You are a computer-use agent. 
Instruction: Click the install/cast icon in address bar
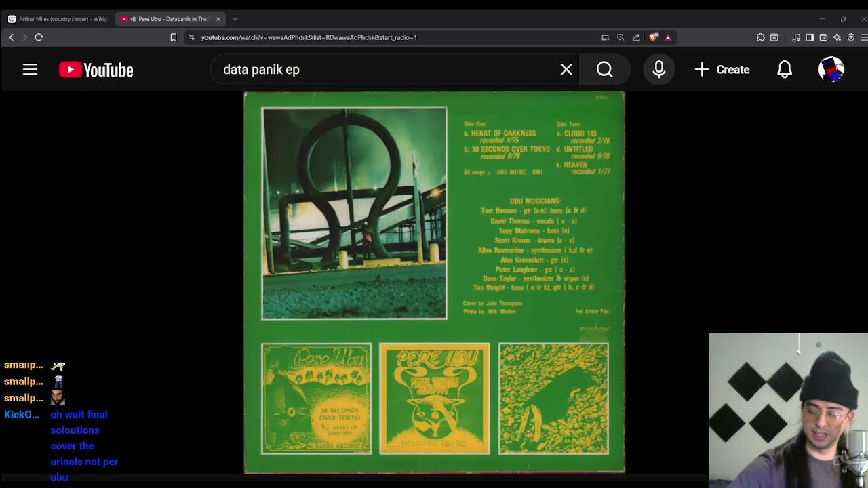coord(605,37)
